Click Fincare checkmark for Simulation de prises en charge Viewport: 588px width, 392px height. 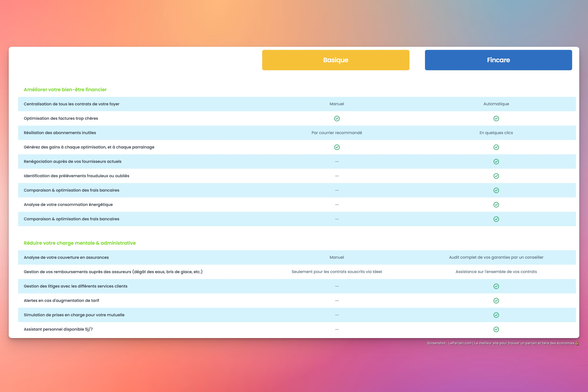496,315
